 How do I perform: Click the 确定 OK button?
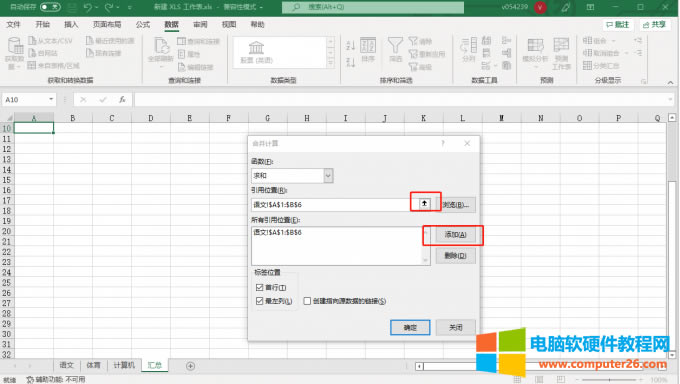tap(410, 327)
